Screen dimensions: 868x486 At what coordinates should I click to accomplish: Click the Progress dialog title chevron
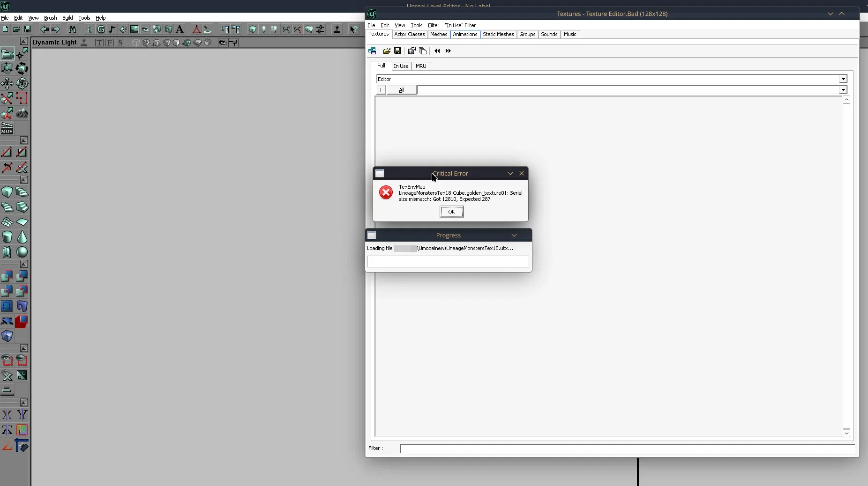pos(514,235)
